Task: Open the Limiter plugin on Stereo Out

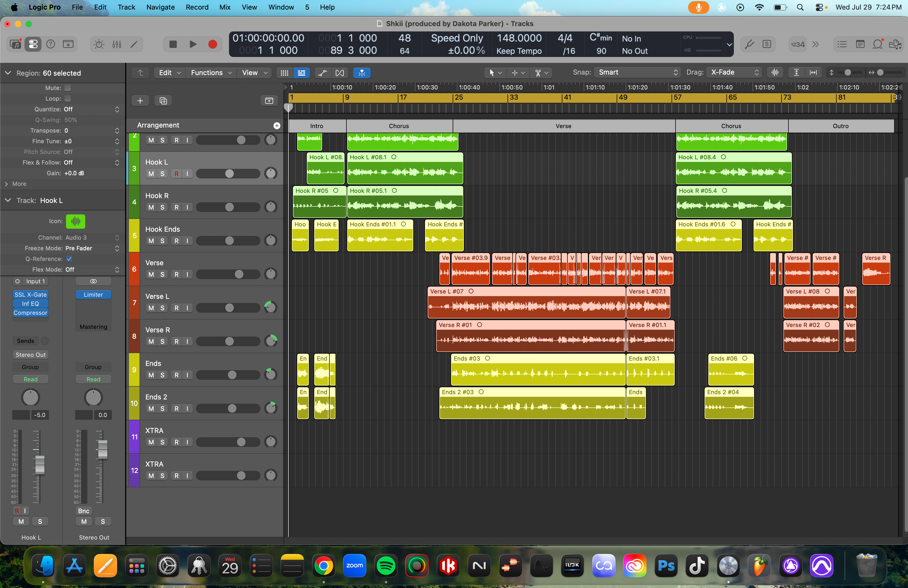Action: [93, 295]
